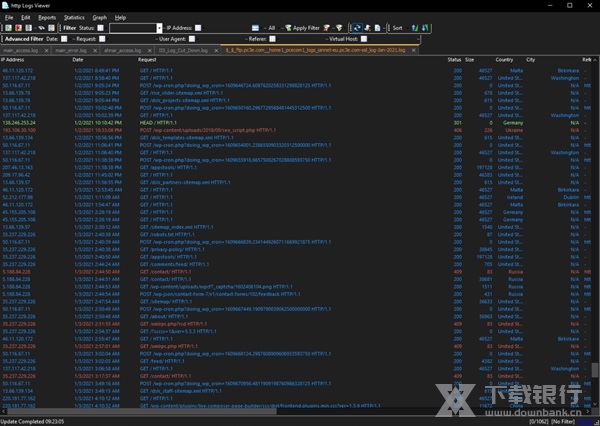Image resolution: width=600 pixels, height=426 pixels.
Task: Sort by the IP Address column header
Action: coord(13,60)
